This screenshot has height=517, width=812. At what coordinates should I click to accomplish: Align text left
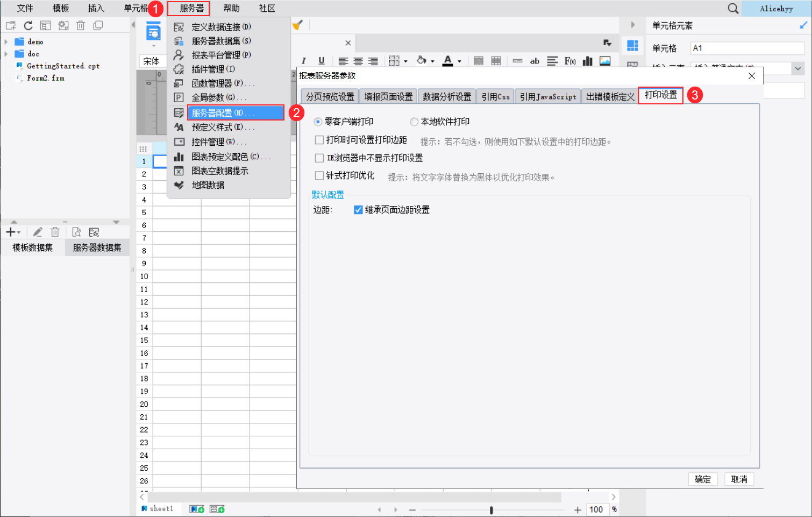(343, 61)
